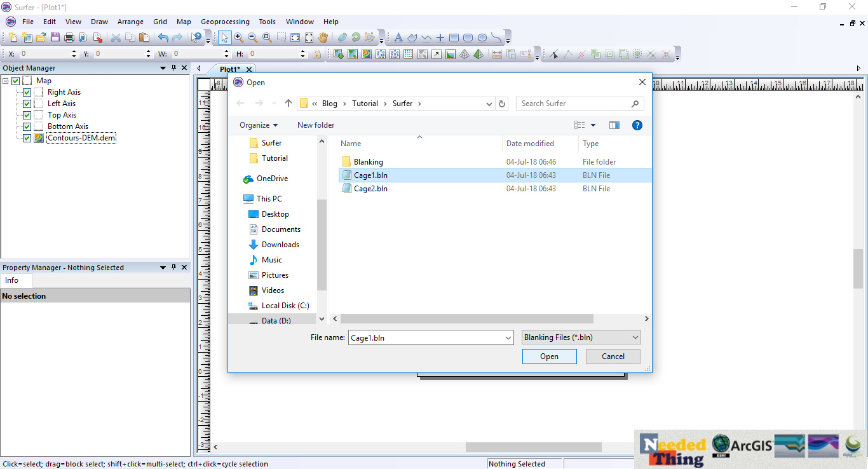Click the New Plot toolbar icon

13,37
